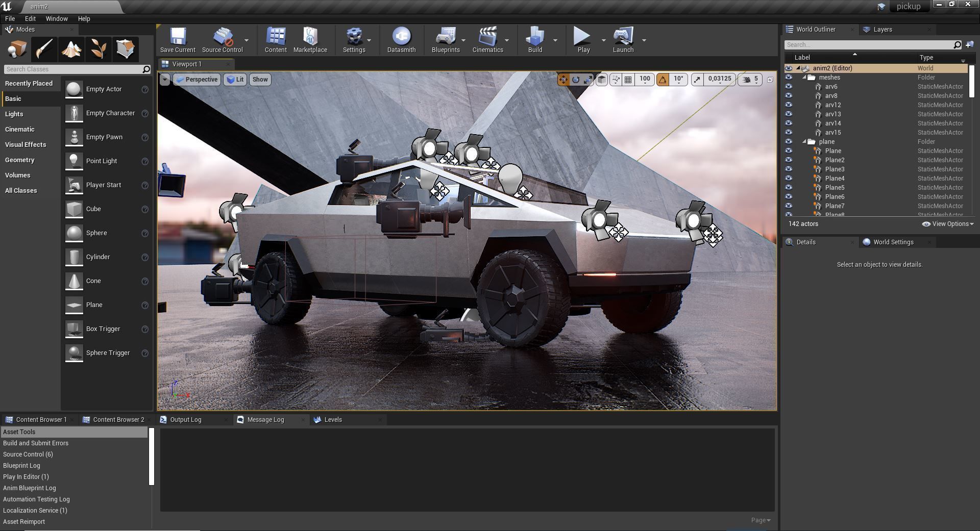The height and width of the screenshot is (531, 980).
Task: Click the Launch toolbar icon
Action: pyautogui.click(x=623, y=40)
